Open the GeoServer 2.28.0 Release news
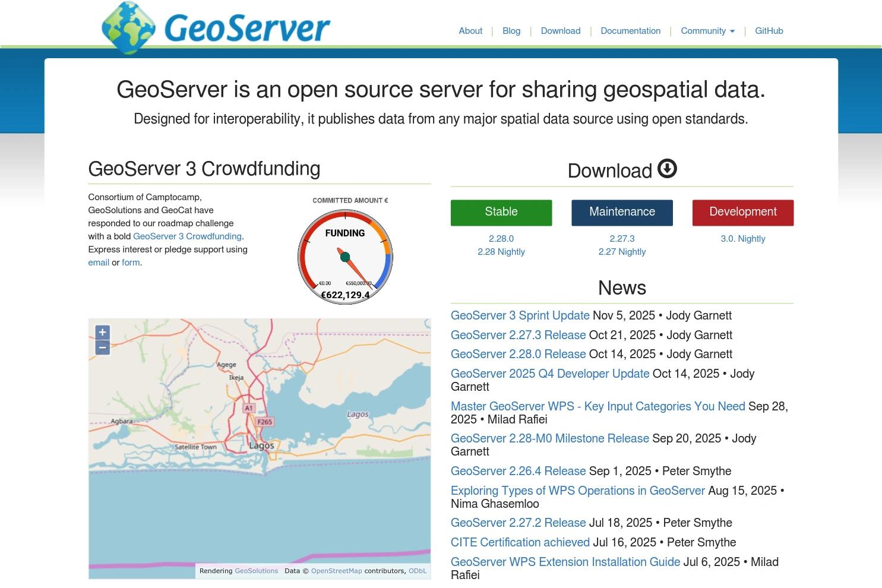This screenshot has height=588, width=882. tap(519, 354)
